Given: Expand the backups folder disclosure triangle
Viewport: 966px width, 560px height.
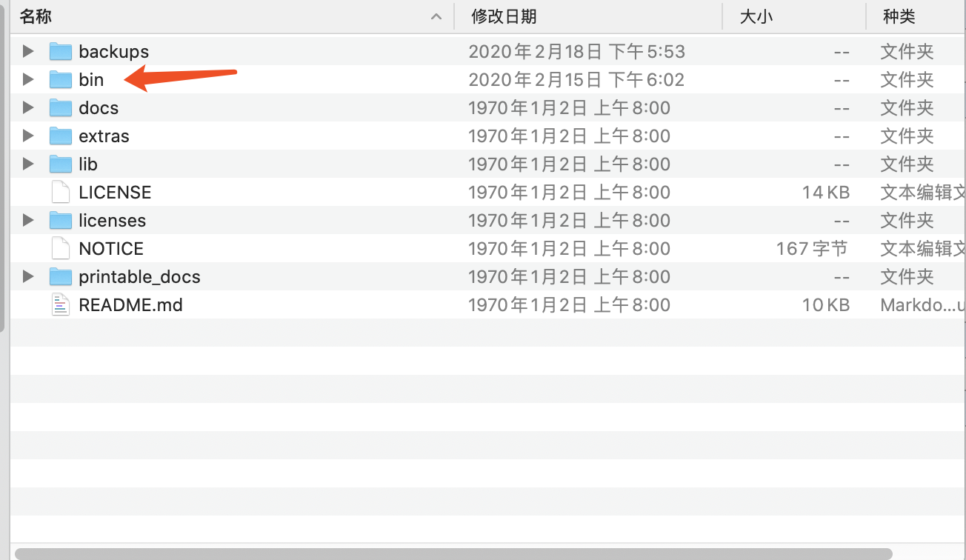Looking at the screenshot, I should (28, 51).
